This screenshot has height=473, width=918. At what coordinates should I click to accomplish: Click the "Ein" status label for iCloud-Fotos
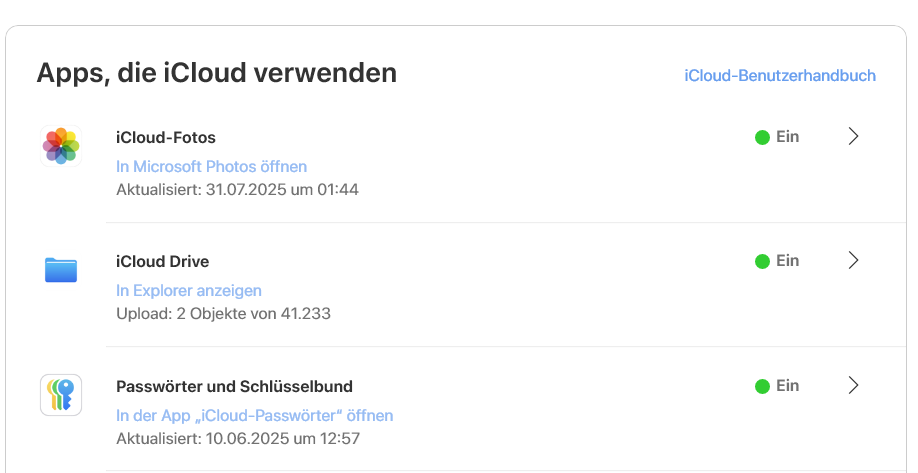788,137
